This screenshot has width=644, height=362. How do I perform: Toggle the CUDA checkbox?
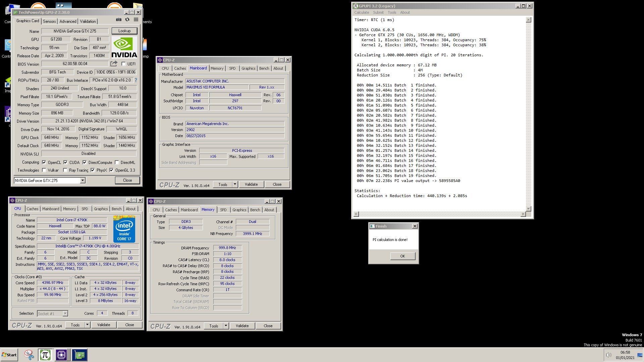[x=65, y=162]
